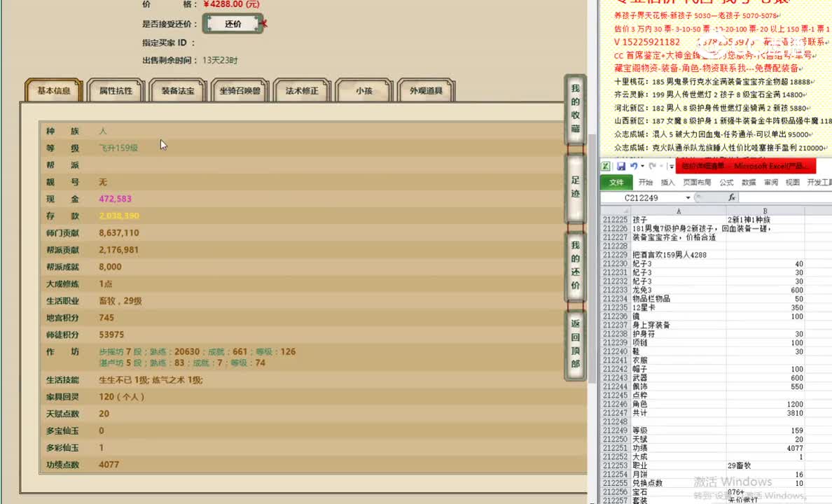Open the 视图 ribbon tab
832x504 pixels.
coord(792,183)
